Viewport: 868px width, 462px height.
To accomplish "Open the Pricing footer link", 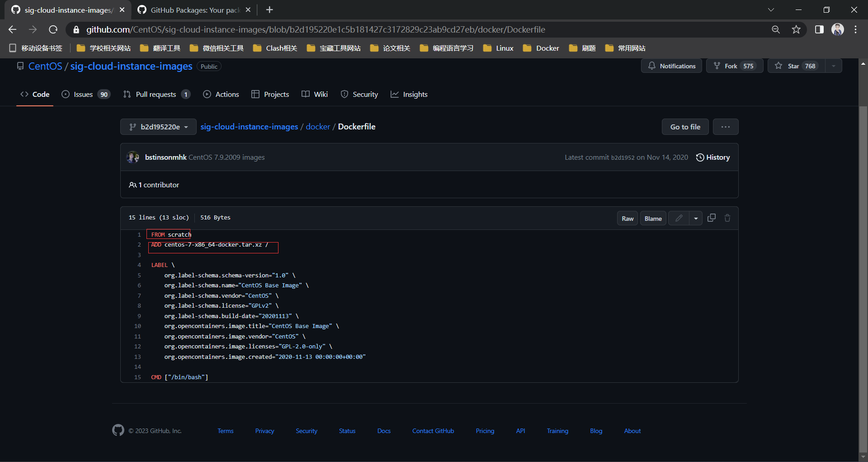I will pos(485,431).
